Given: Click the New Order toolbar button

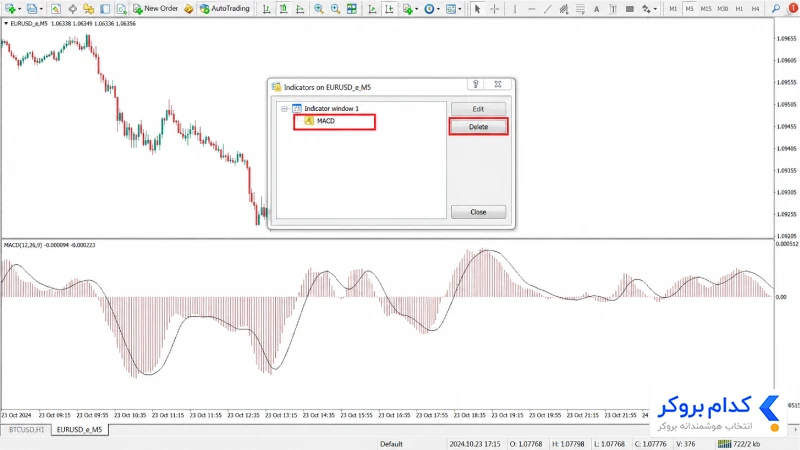Looking at the screenshot, I should pos(156,9).
